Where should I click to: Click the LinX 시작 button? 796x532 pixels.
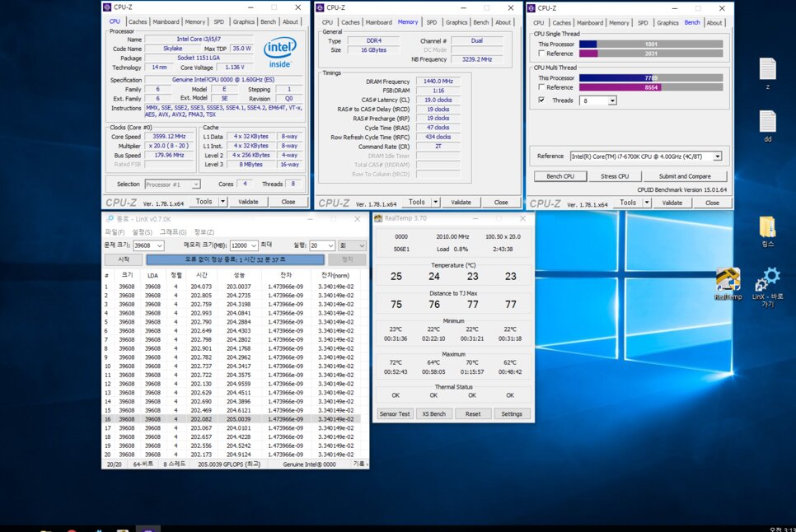tap(124, 259)
